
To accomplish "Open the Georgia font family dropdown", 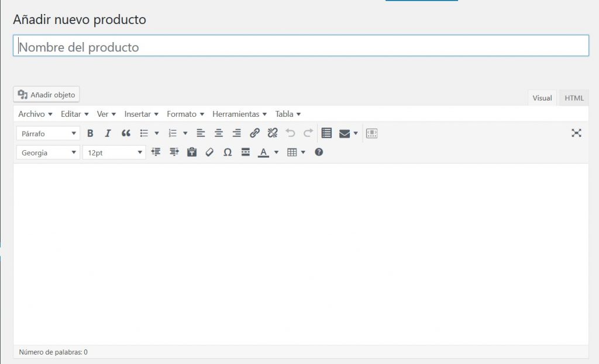I will [x=48, y=153].
